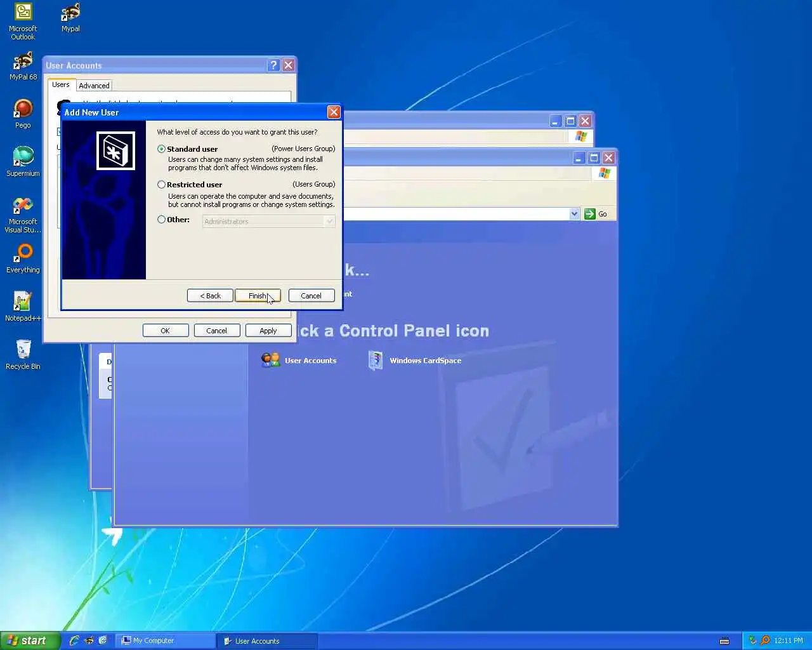Click Finish to create the user
812x650 pixels.
258,296
